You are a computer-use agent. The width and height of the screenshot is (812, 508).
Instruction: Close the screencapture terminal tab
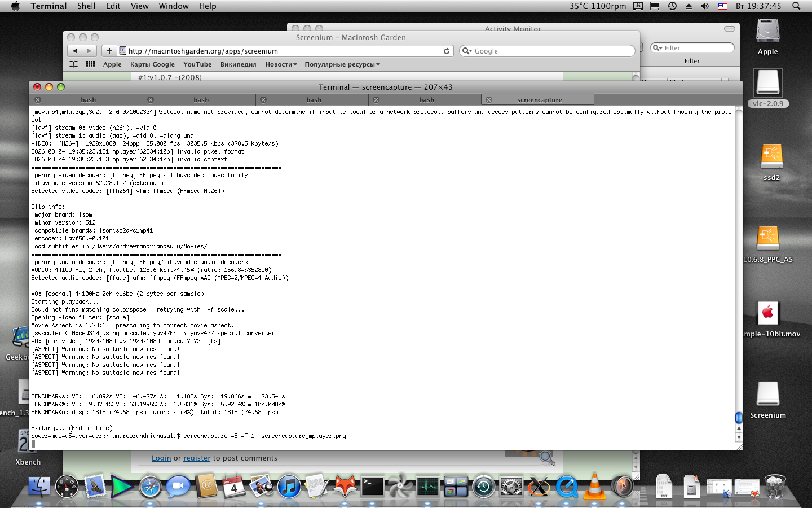point(489,100)
